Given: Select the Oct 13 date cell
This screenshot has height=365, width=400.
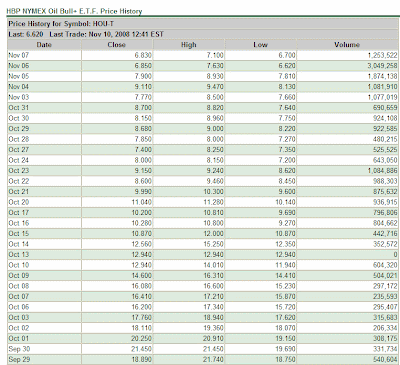Looking at the screenshot, I should 44,255.
